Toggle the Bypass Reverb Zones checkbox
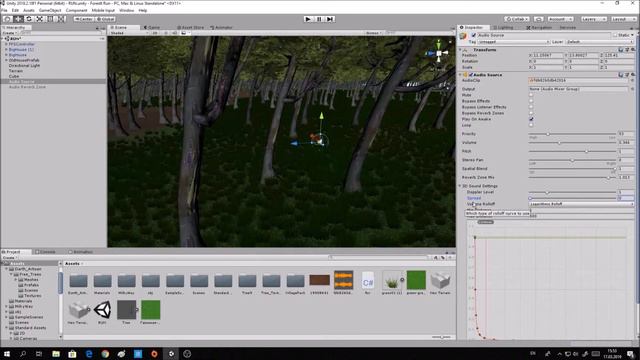 [531, 113]
